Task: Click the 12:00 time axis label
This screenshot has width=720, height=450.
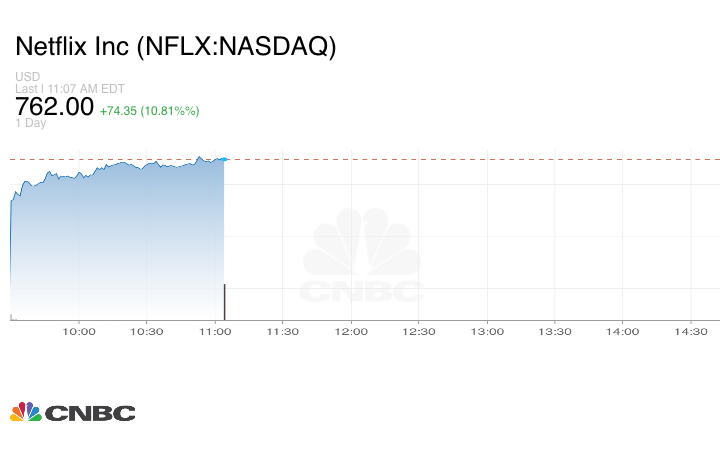Action: click(x=351, y=331)
